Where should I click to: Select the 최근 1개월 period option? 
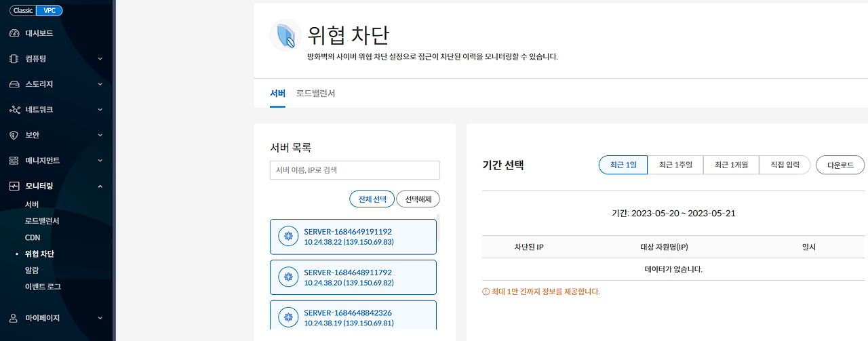(731, 165)
